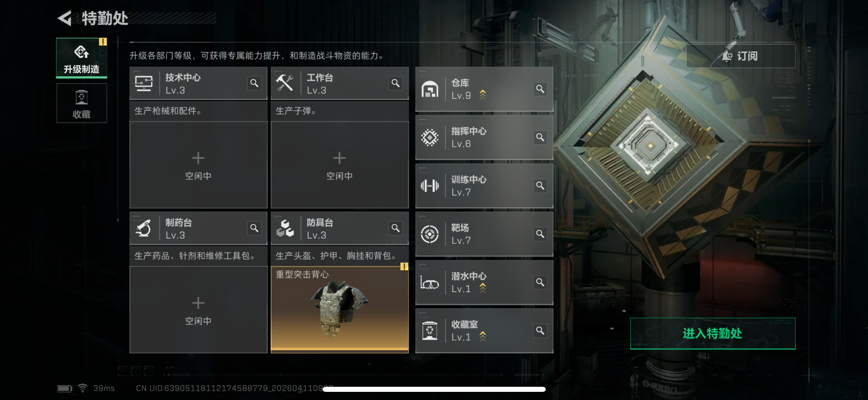868x400 pixels.
Task: Open magnifier details for 防具台
Action: (396, 228)
